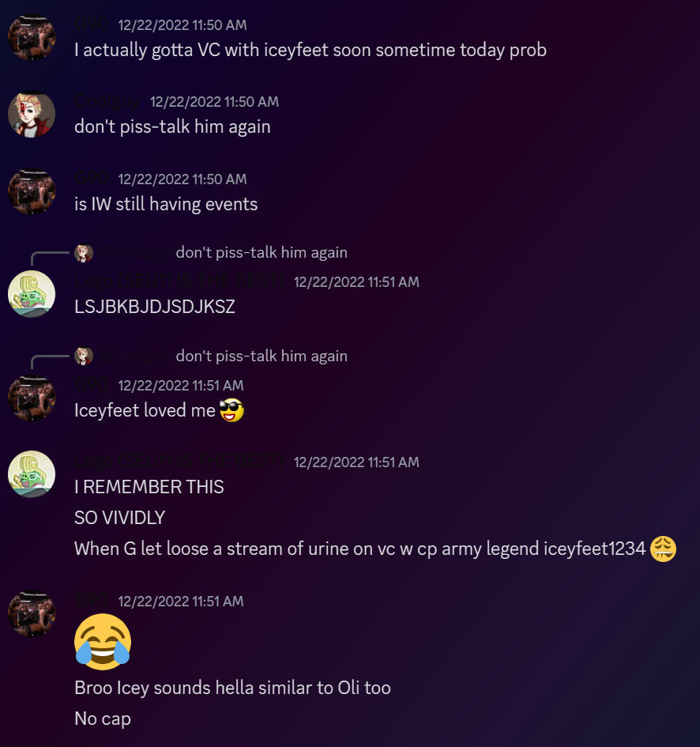Image resolution: width=700 pixels, height=747 pixels.
Task: Click the sunglasses emoji after 'Iceyfeet loved me'
Action: tap(231, 410)
